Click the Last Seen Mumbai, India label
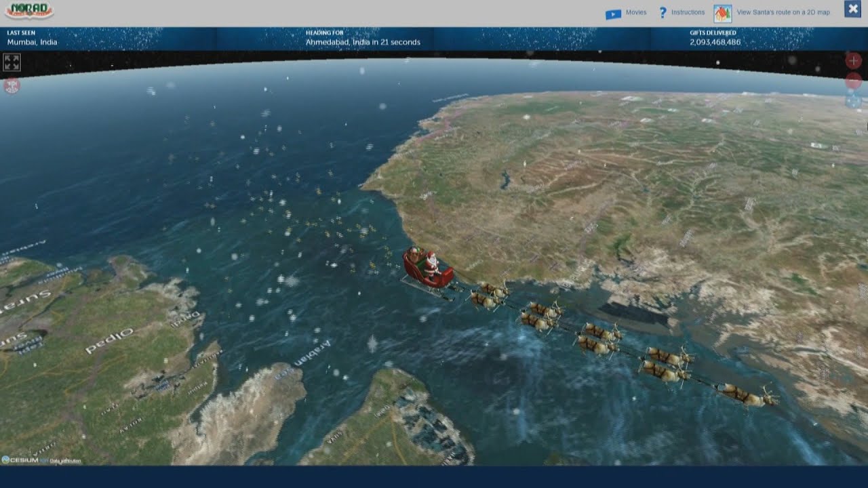The width and height of the screenshot is (868, 488). click(32, 42)
